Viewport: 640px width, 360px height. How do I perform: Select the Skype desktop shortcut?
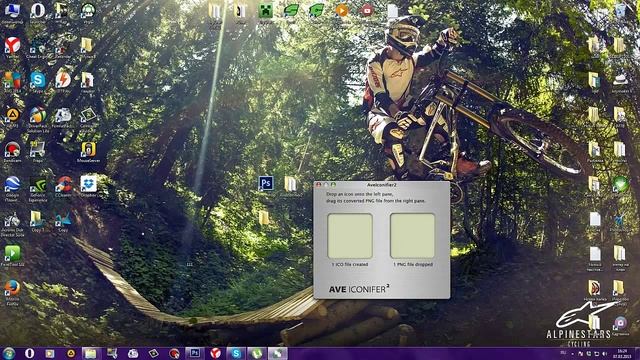[x=38, y=81]
